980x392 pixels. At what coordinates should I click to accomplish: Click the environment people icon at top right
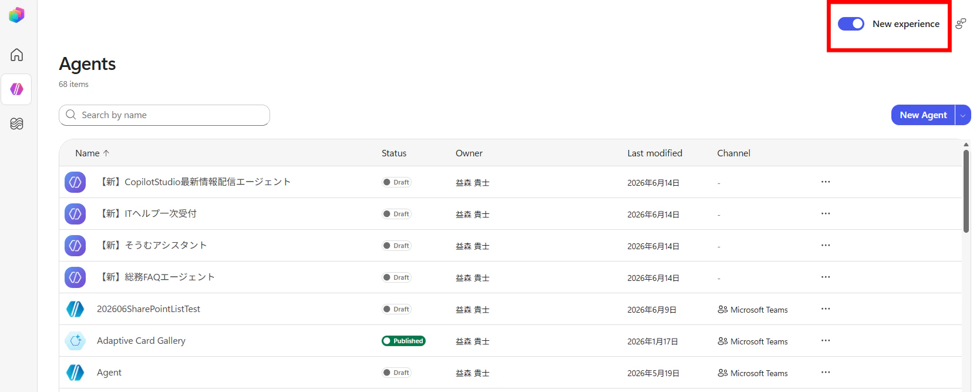[x=961, y=24]
